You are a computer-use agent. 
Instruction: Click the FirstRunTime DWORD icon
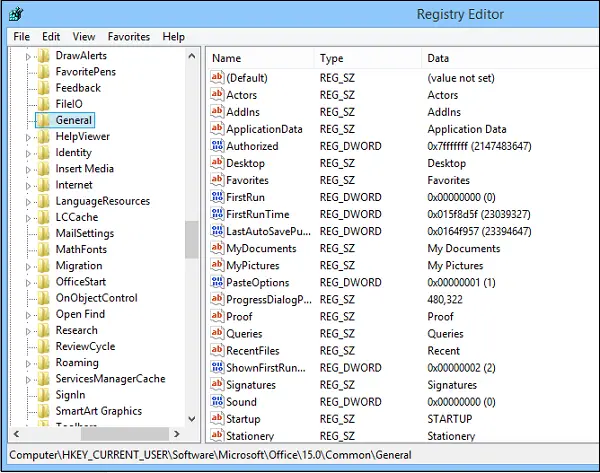click(x=217, y=214)
